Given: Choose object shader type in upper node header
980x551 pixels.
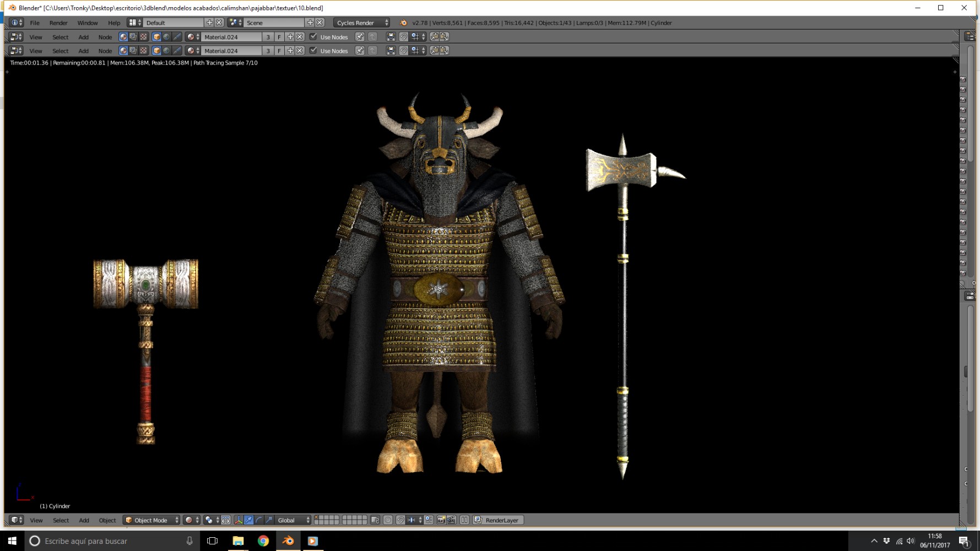Looking at the screenshot, I should (156, 37).
